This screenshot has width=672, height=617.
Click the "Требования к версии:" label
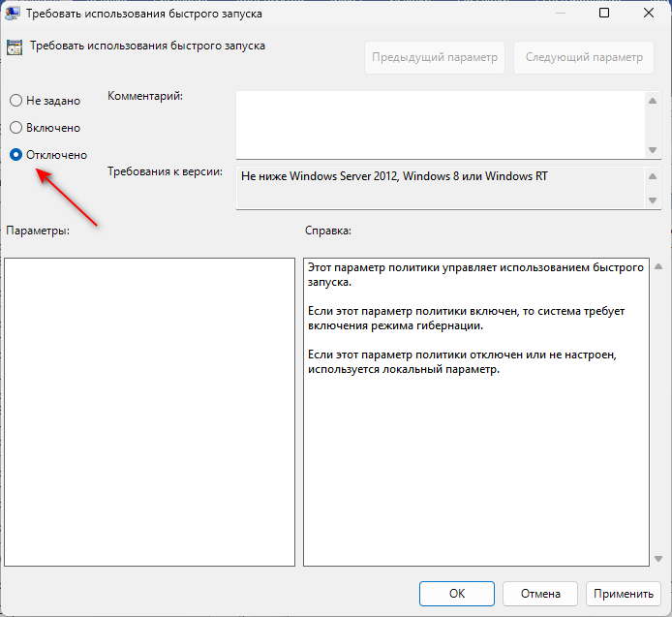(x=165, y=171)
